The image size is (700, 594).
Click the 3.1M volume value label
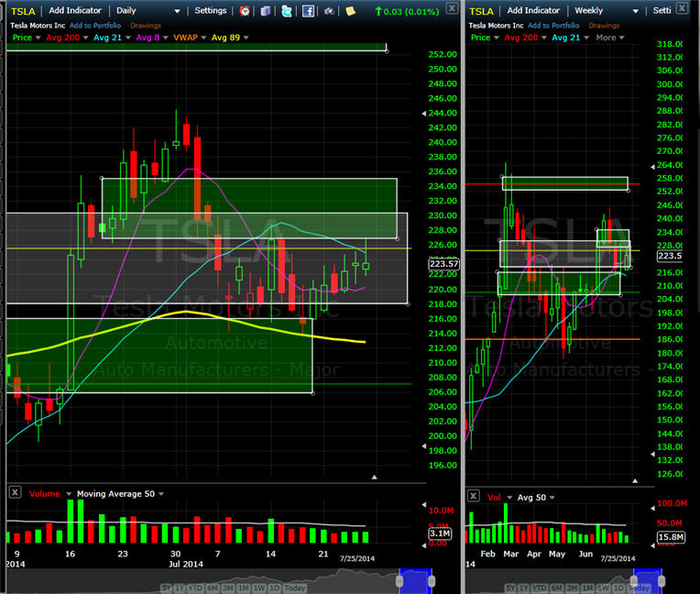(440, 533)
